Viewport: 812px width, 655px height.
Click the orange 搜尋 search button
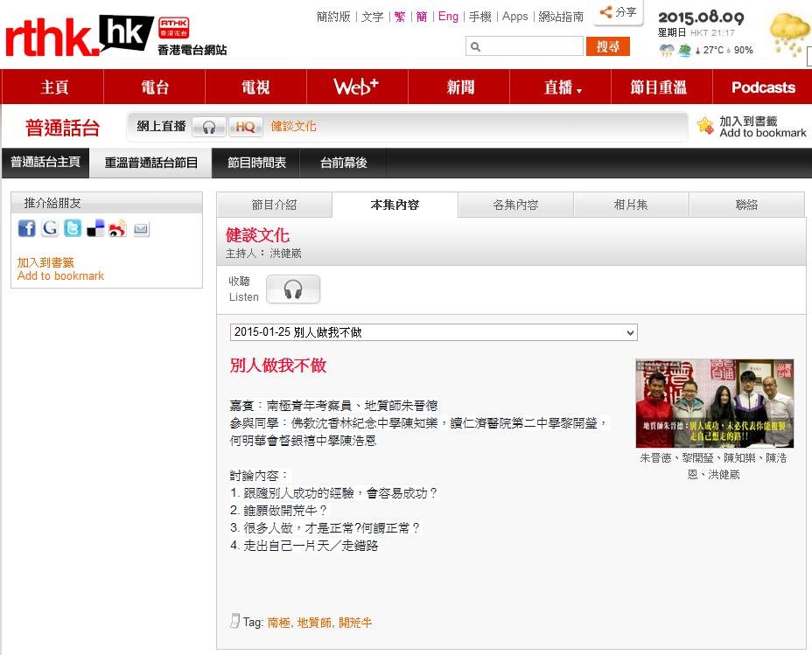(607, 46)
